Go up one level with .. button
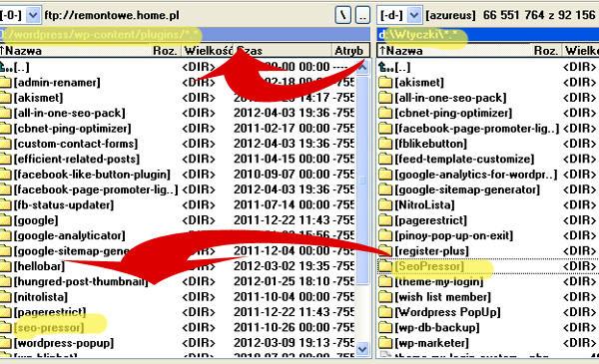This screenshot has width=599, height=364. 363,15
